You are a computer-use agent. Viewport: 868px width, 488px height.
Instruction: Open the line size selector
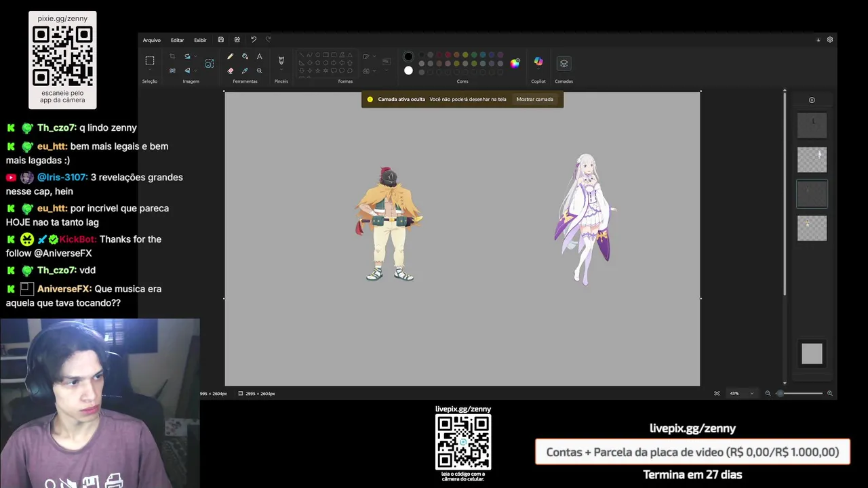point(387,62)
